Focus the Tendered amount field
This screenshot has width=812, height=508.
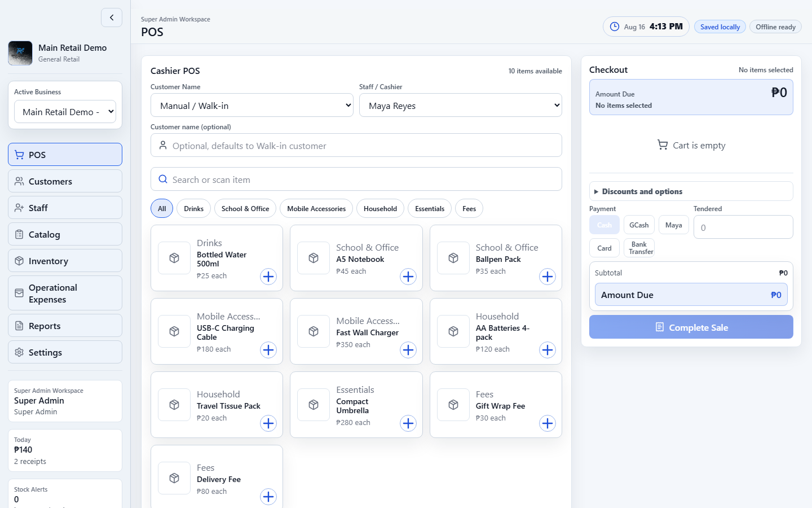(743, 227)
